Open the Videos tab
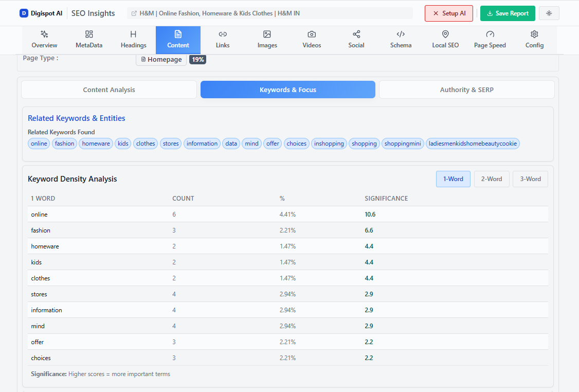This screenshot has height=392, width=579. pyautogui.click(x=312, y=40)
